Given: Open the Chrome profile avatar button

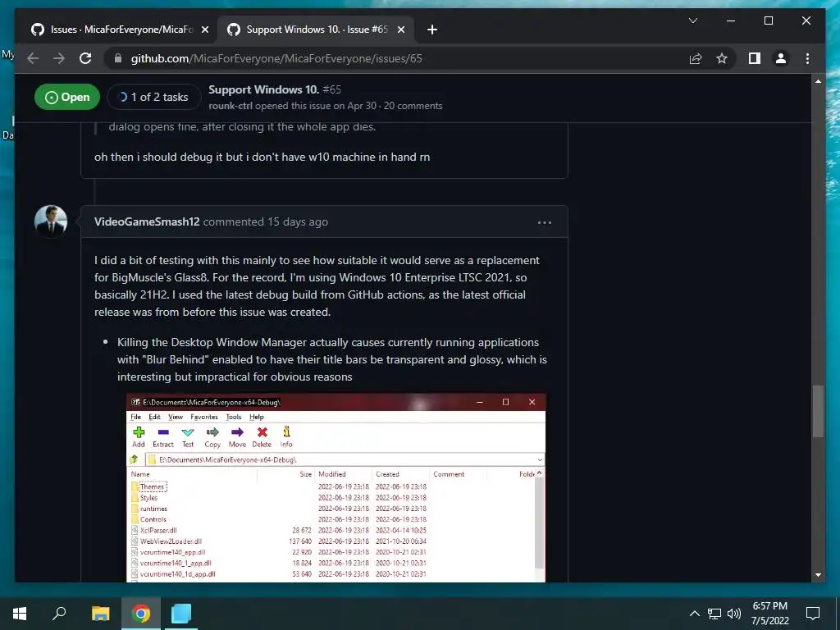Looking at the screenshot, I should 781,58.
